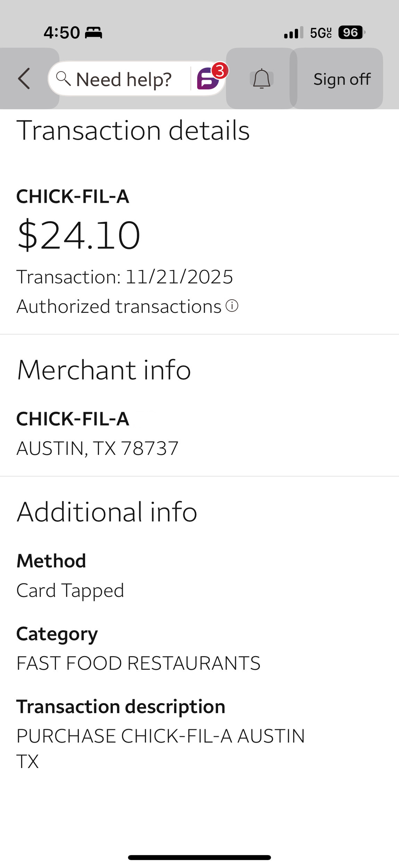Tap the PURCHASE CHICK-FIL-A AUSTIN description text

(x=160, y=736)
